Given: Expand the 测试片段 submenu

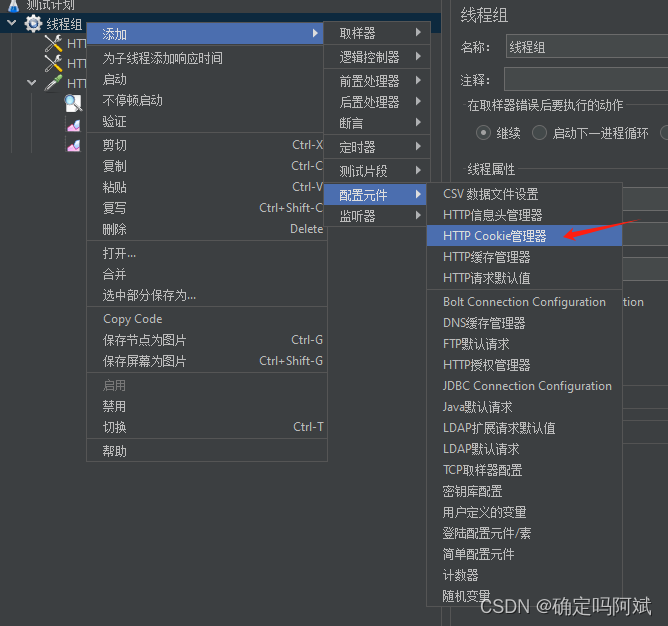Looking at the screenshot, I should 377,171.
